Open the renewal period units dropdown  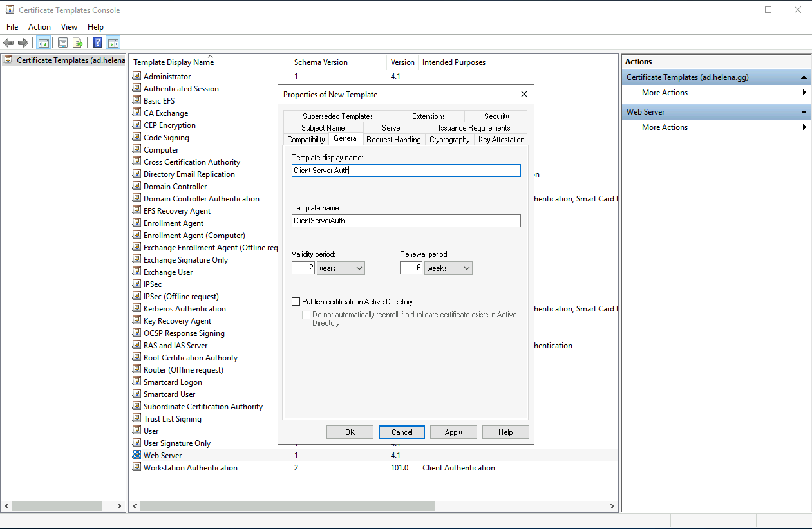(448, 268)
